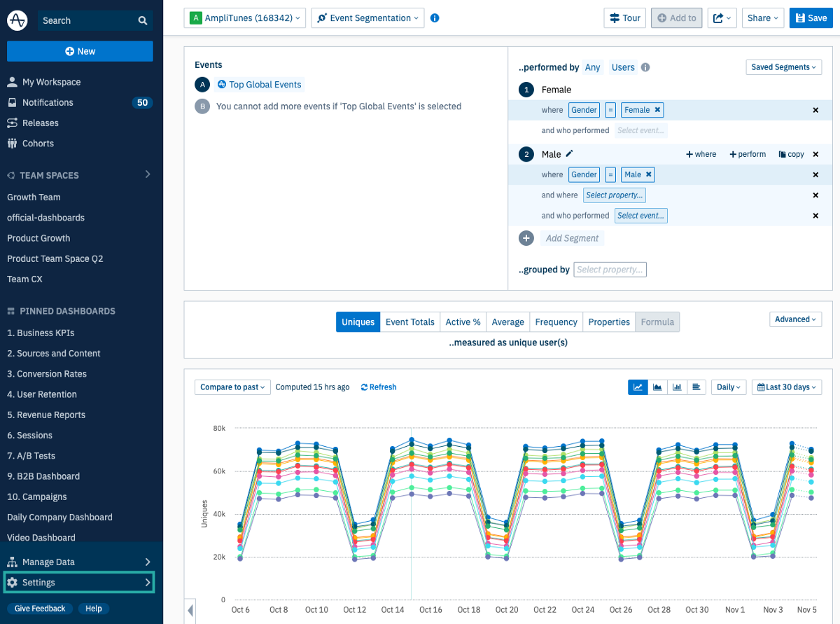This screenshot has width=840, height=624.
Task: Click the pencil icon next to Male
Action: (x=569, y=154)
